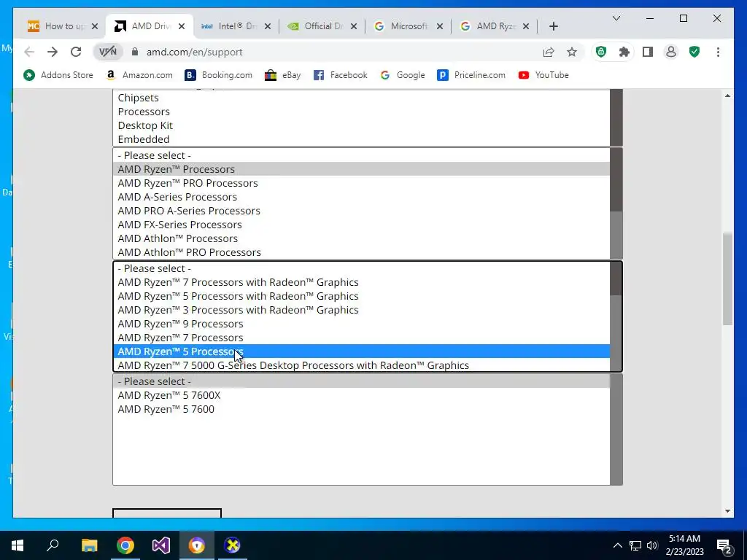The height and width of the screenshot is (560, 747).
Task: Go back to the previous page
Action: (x=29, y=52)
